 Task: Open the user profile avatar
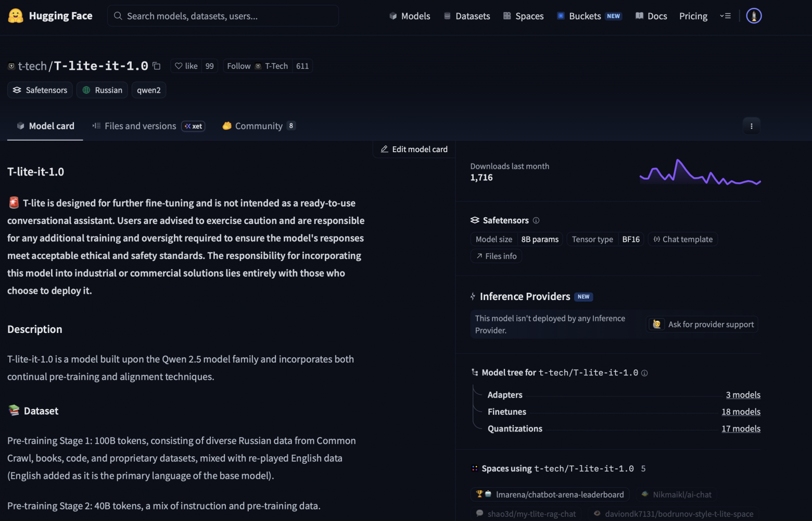[754, 16]
